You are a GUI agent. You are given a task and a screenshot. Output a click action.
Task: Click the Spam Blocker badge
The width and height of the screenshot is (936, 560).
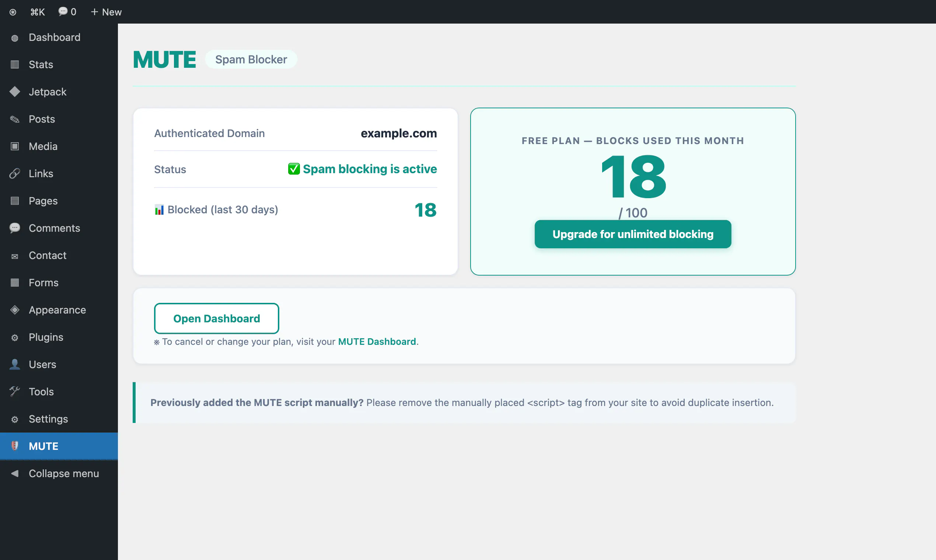click(251, 59)
